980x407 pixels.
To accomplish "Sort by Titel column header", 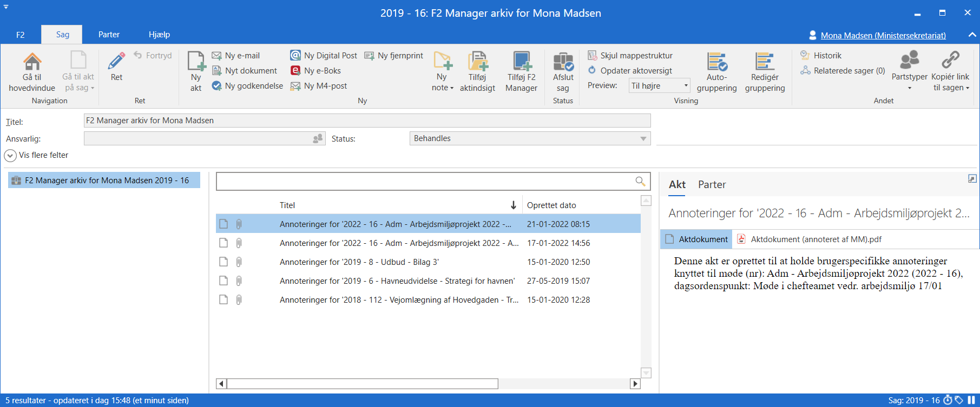I will [x=287, y=205].
